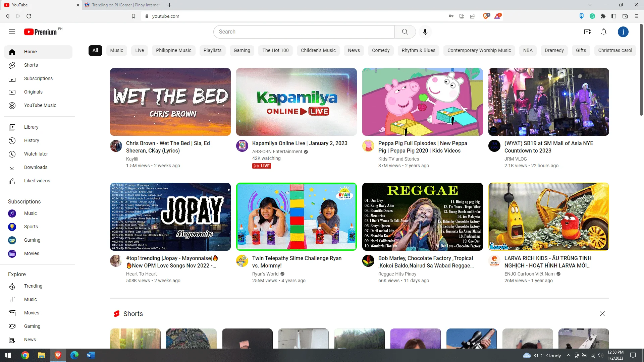Open Brave browser main menu
This screenshot has width=644, height=362.
click(637, 16)
